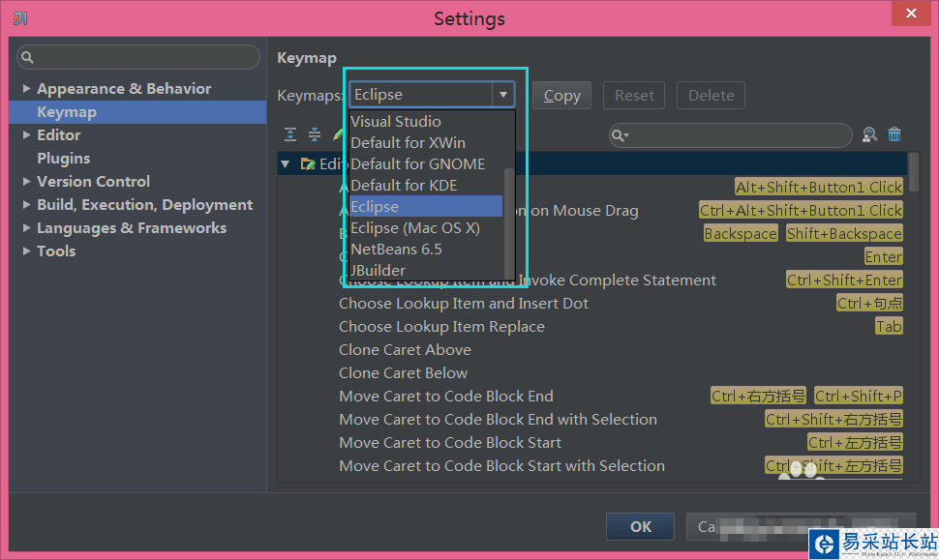
Task: Open the Keymaps combo box arrow
Action: [x=503, y=95]
